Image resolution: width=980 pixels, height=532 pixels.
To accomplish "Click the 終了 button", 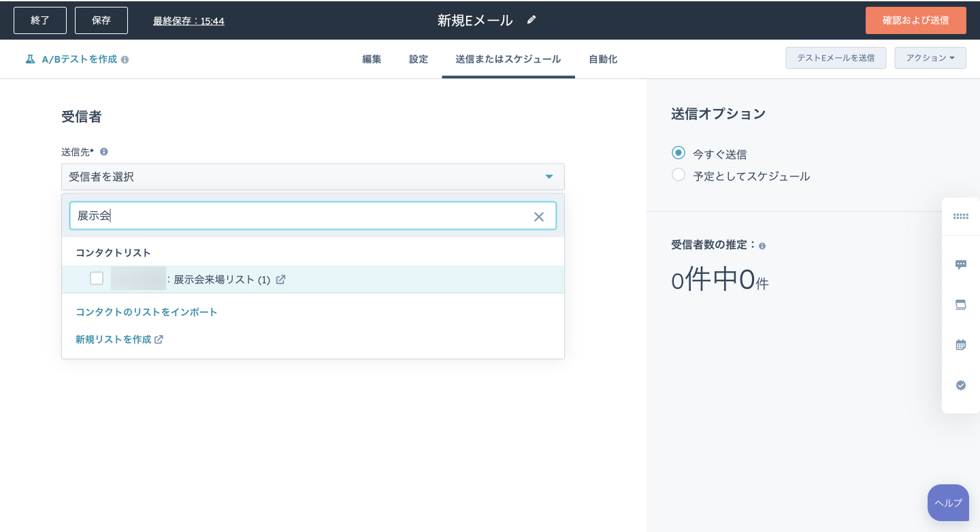I will pos(40,20).
